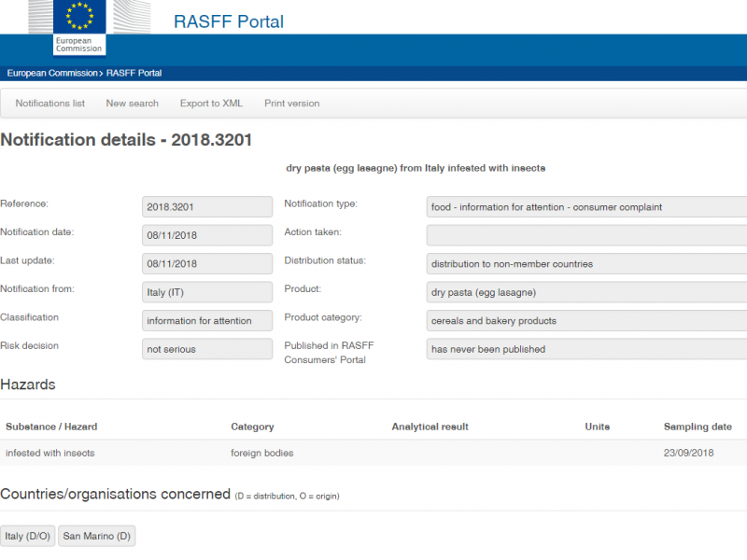Click the Notification date: label
This screenshot has width=747, height=560.
(37, 231)
